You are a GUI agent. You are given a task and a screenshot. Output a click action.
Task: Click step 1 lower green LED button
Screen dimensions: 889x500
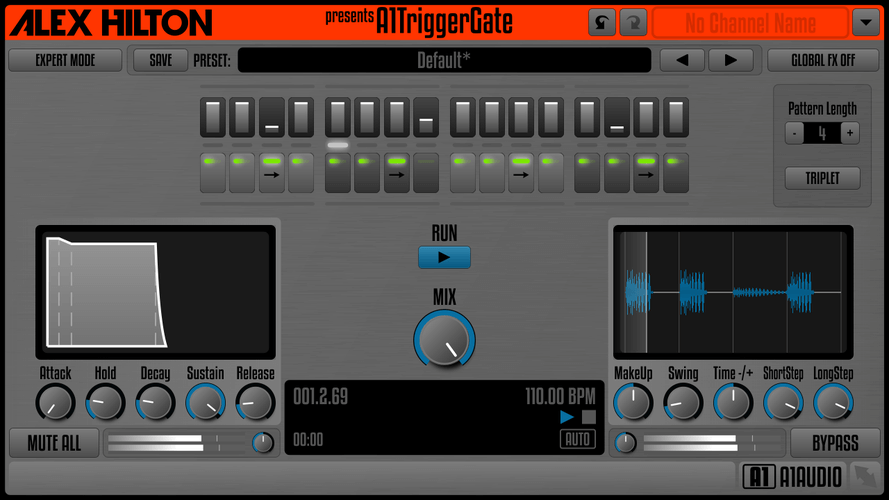(x=213, y=173)
